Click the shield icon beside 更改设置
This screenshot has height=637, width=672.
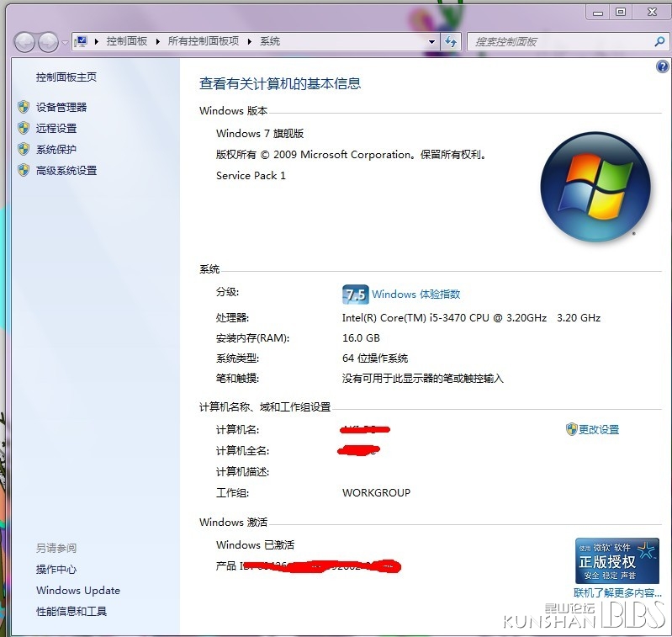pos(572,429)
